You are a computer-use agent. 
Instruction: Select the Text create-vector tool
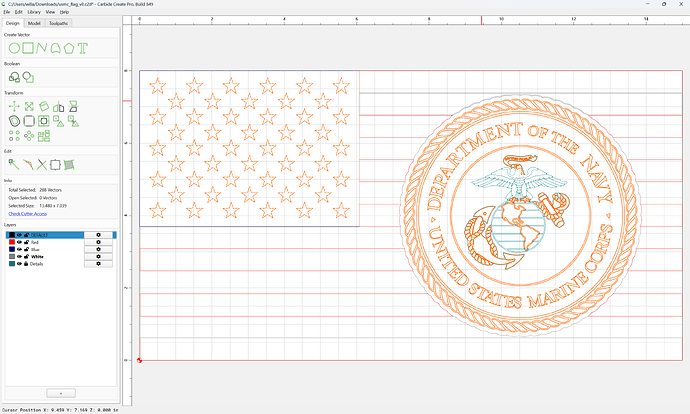tap(83, 48)
